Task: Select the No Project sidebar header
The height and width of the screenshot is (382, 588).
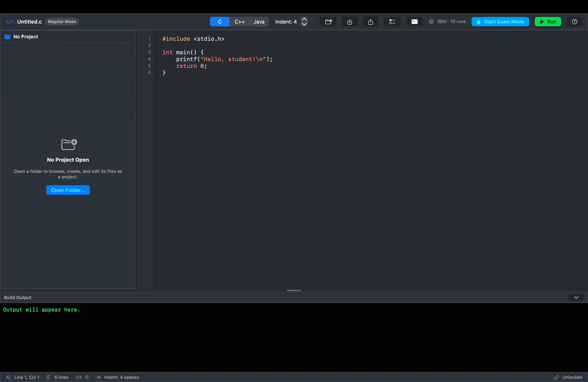Action: click(68, 37)
